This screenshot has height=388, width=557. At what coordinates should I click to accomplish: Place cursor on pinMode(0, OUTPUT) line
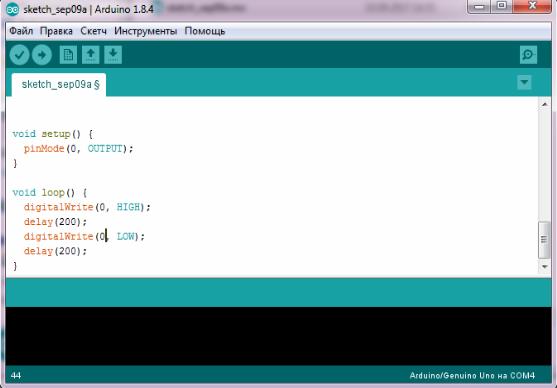78,149
